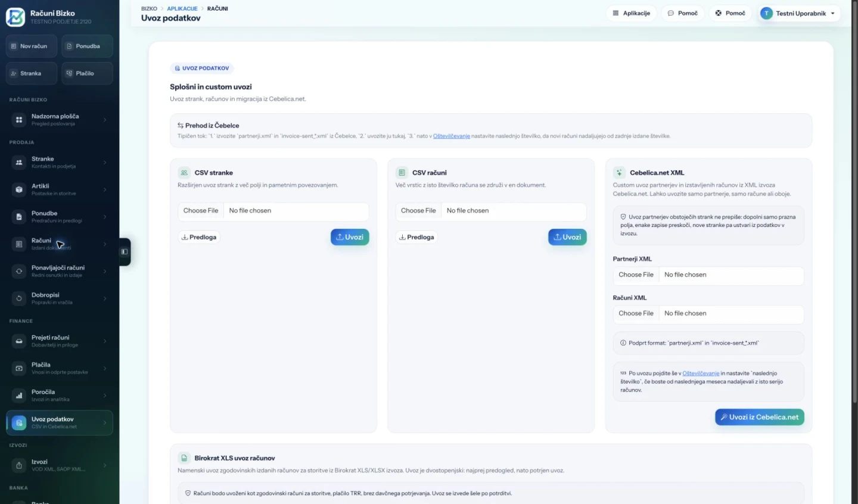This screenshot has height=504, width=858.
Task: Expand the Ponudbe menu chevron
Action: tap(105, 217)
